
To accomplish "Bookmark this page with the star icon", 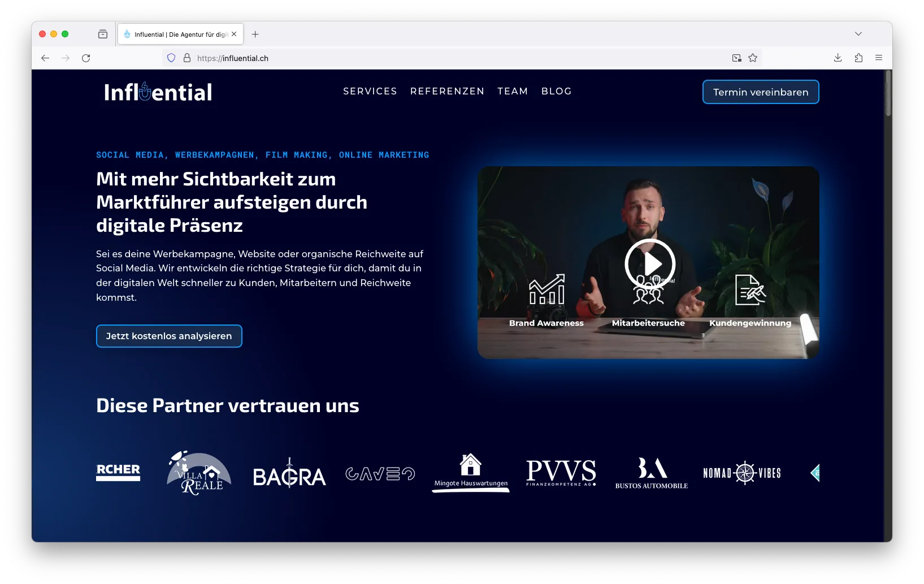I will tap(753, 58).
